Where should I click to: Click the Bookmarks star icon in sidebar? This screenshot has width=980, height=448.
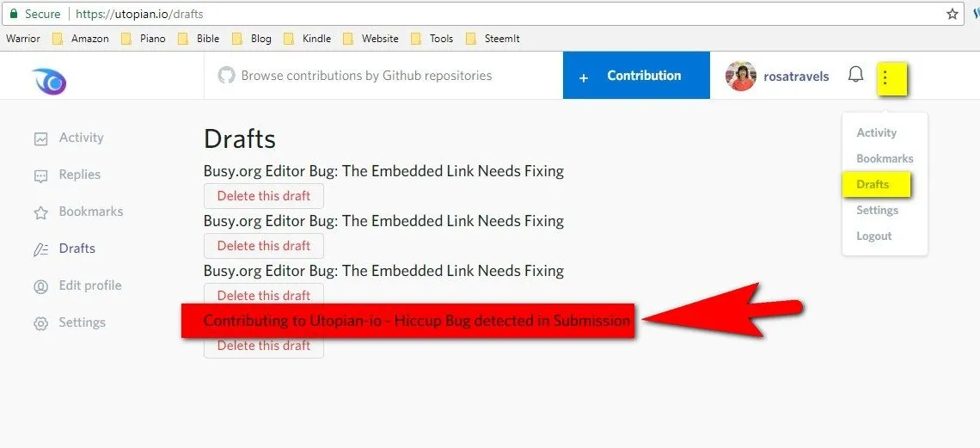pyautogui.click(x=40, y=213)
